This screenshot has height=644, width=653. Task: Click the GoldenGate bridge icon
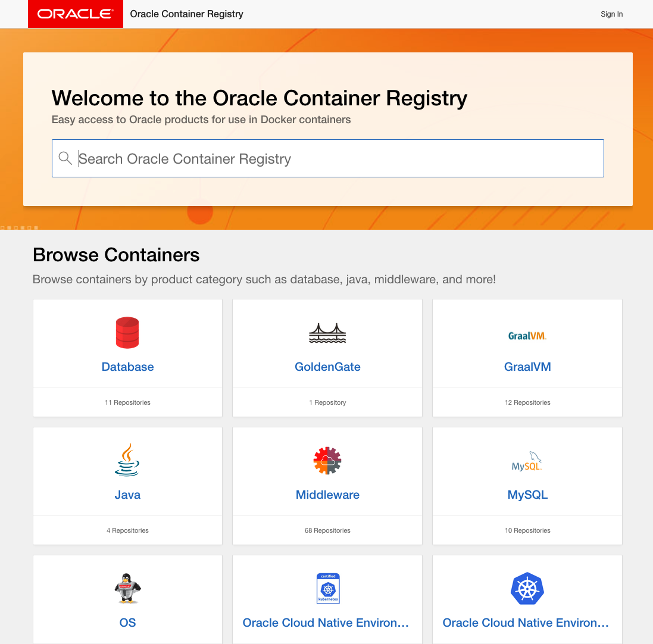point(327,333)
